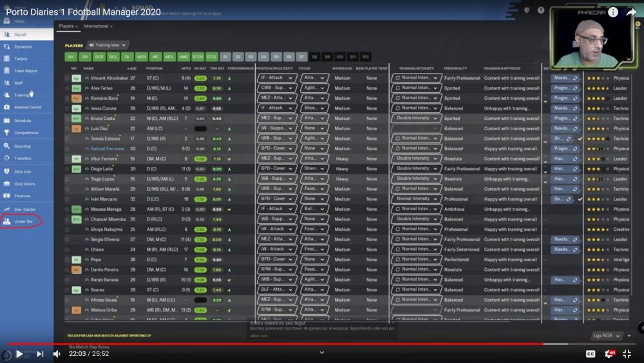Open the Scouting magnifier icon

(6, 146)
